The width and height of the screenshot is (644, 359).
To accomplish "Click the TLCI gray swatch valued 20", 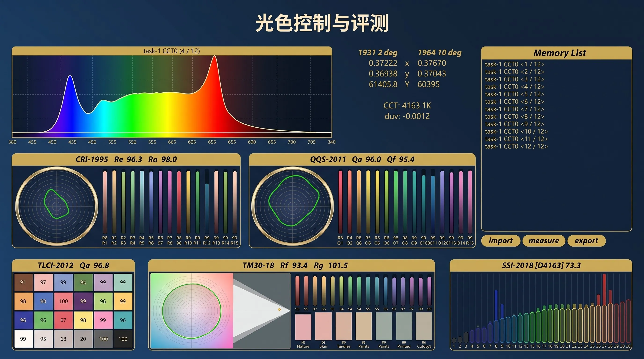I will tap(83, 339).
